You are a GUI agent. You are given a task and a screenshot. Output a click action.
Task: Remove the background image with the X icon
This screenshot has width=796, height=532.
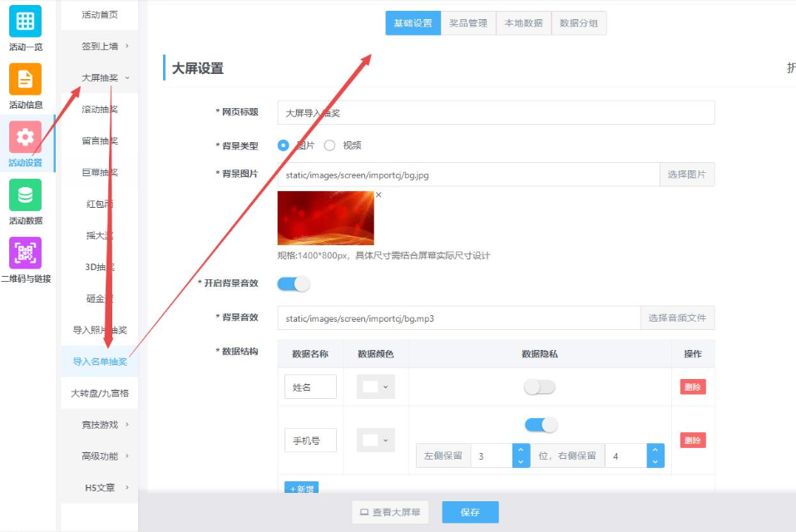click(378, 195)
